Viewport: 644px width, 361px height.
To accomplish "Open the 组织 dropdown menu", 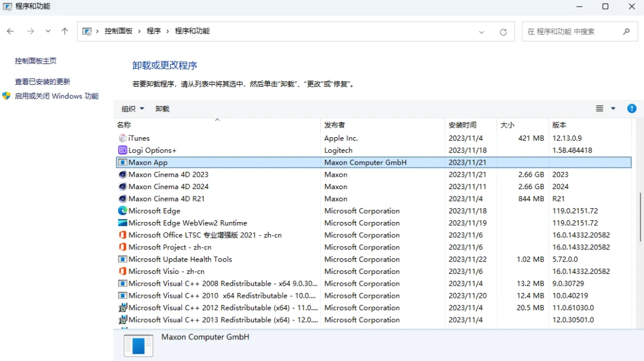I will click(132, 109).
